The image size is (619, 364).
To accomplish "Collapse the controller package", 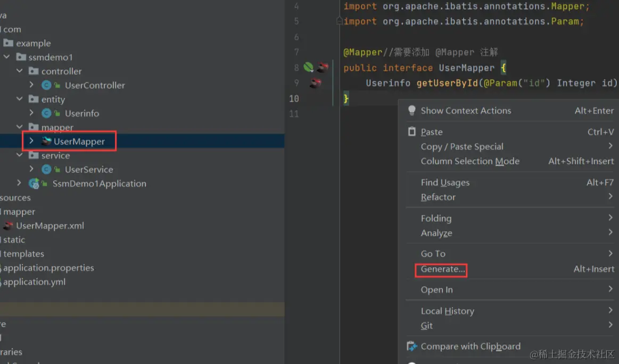I will click(19, 71).
